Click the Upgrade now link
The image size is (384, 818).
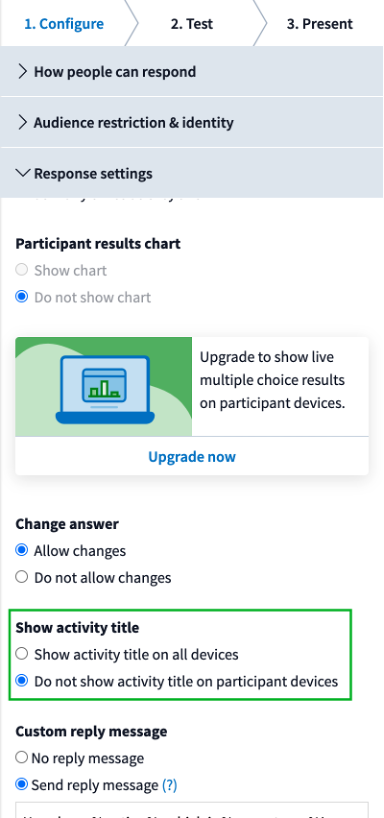[192, 456]
